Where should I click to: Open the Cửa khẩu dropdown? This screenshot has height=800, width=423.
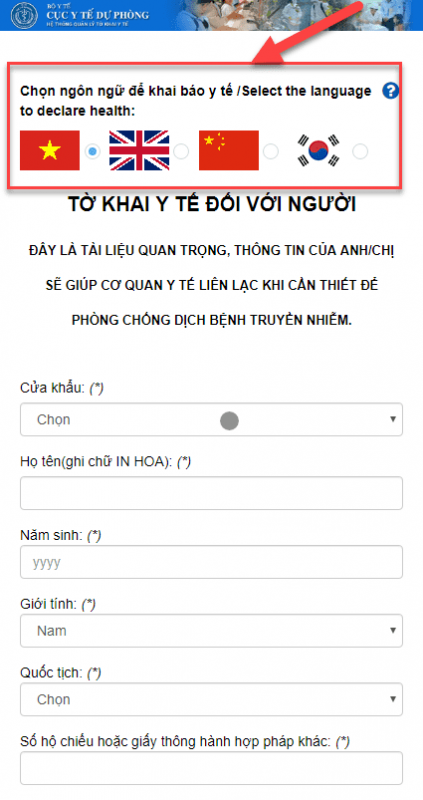(x=211, y=419)
